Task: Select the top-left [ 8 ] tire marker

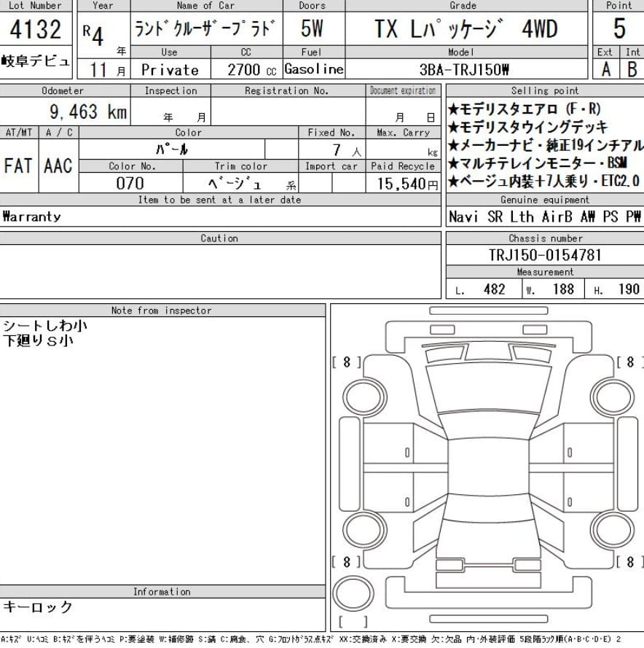Action: (x=346, y=362)
